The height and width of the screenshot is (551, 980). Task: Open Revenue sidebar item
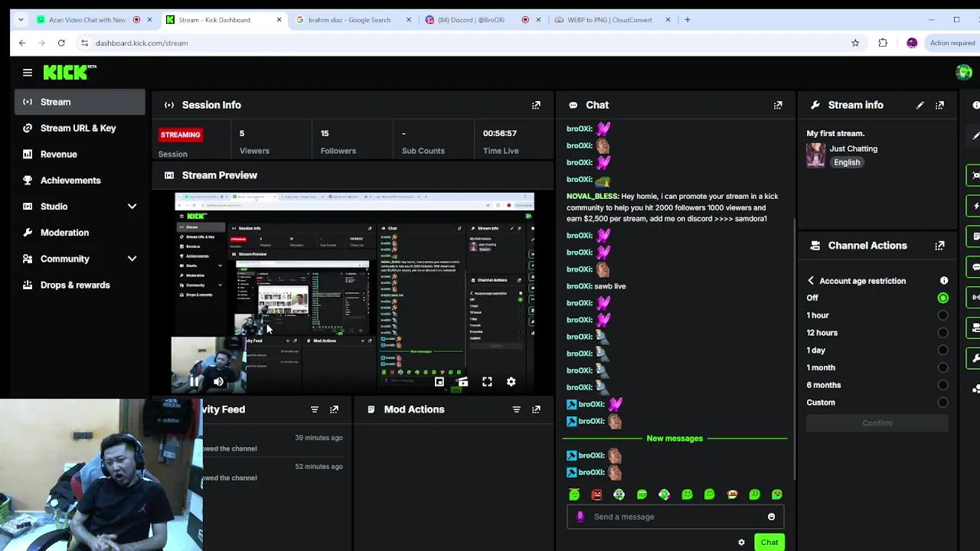[80, 154]
